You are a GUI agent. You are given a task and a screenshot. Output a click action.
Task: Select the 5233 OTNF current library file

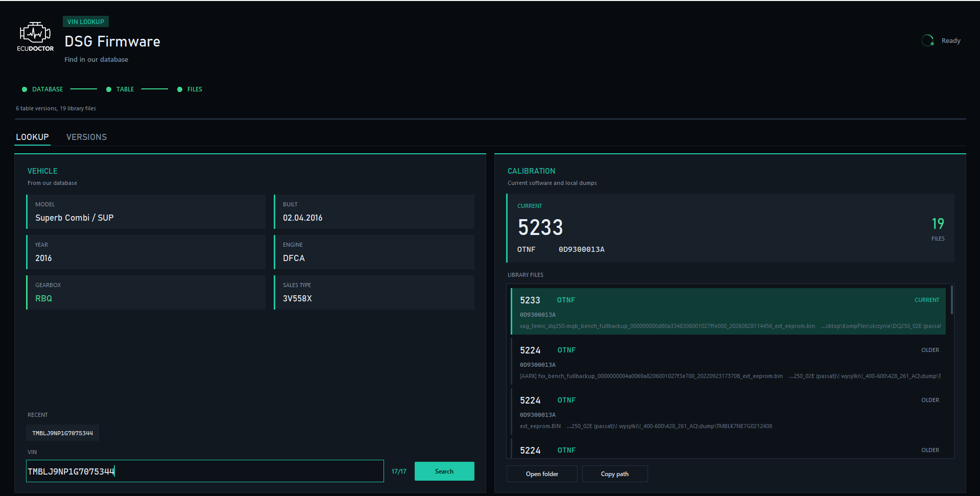pyautogui.click(x=728, y=311)
